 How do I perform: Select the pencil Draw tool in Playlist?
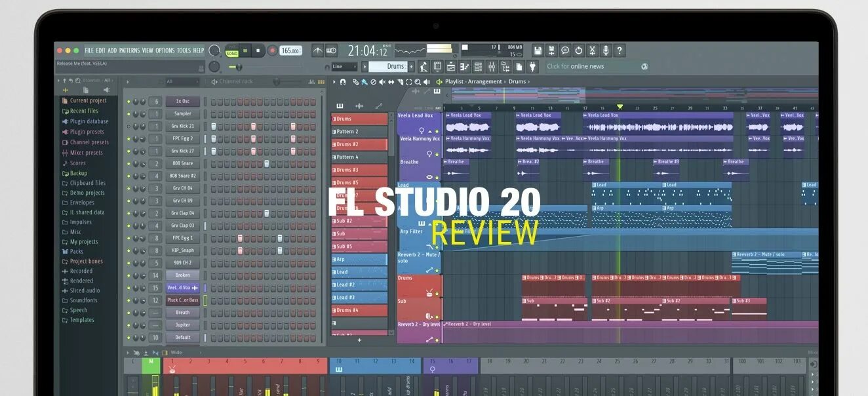(356, 82)
